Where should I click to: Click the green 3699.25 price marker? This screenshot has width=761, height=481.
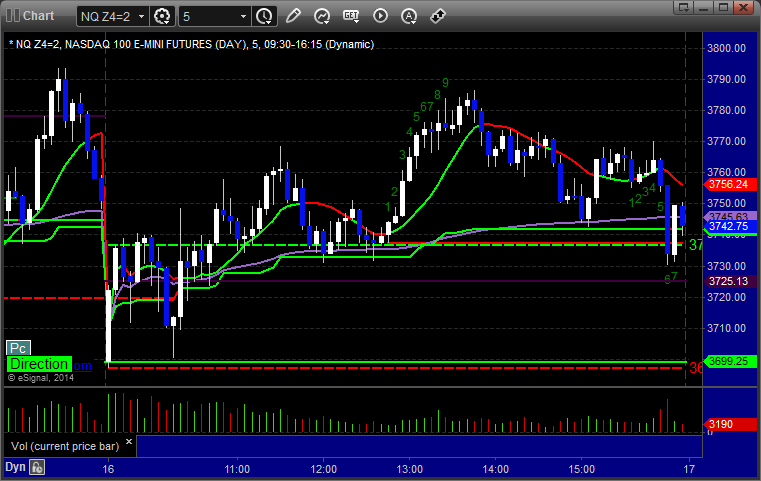[729, 361]
